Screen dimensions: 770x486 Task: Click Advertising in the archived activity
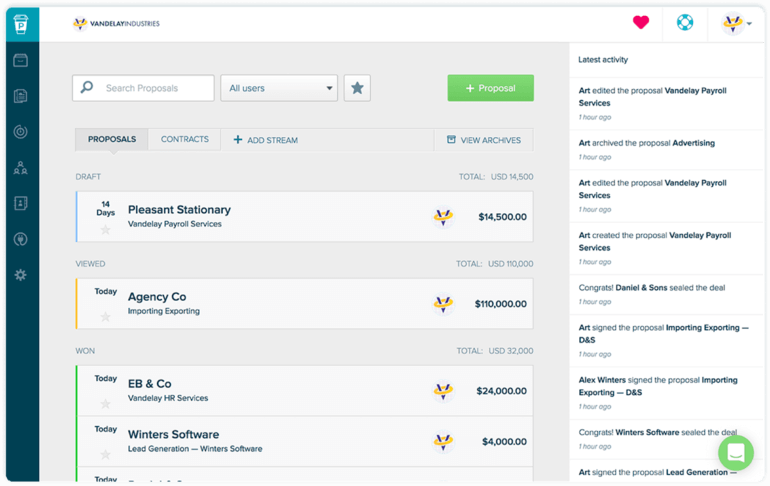(693, 143)
